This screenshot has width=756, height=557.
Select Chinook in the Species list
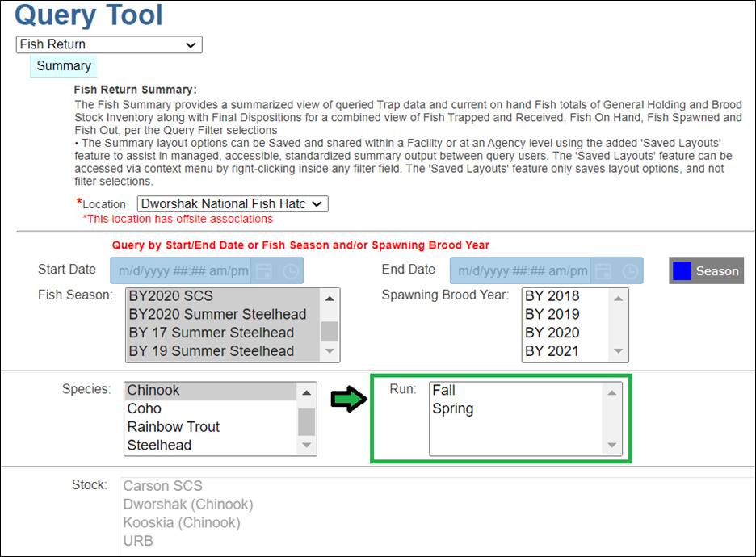click(x=153, y=391)
